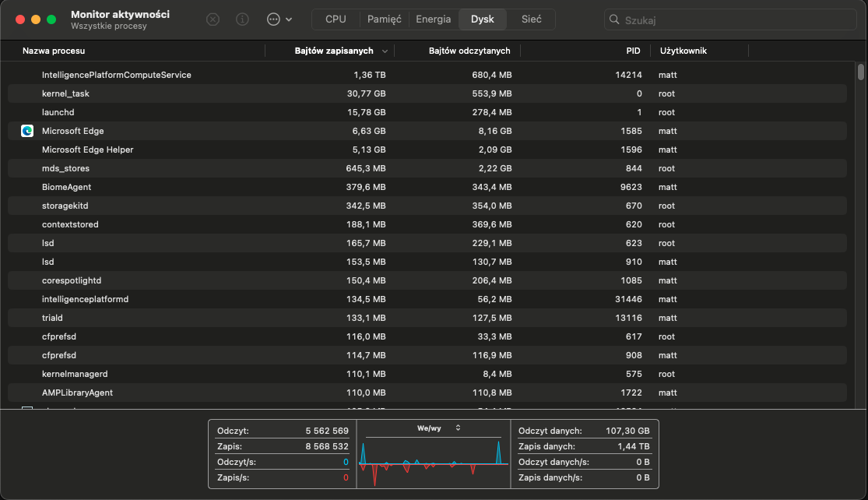Select the contextstored process

(427, 224)
